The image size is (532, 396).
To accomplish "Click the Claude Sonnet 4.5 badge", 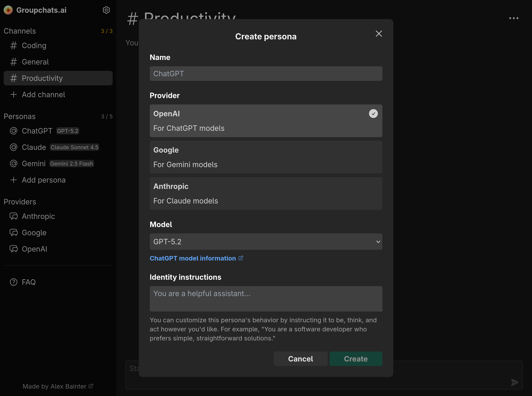I will point(75,147).
